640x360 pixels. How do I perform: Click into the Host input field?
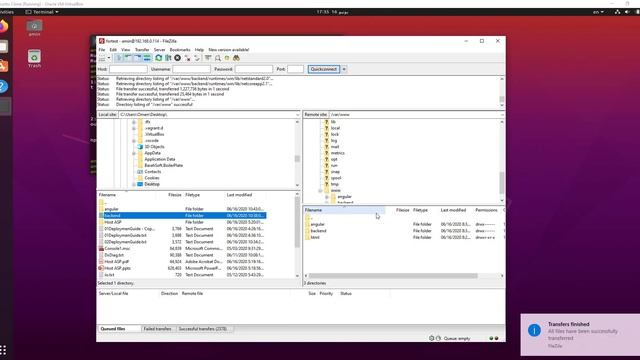[x=128, y=69]
